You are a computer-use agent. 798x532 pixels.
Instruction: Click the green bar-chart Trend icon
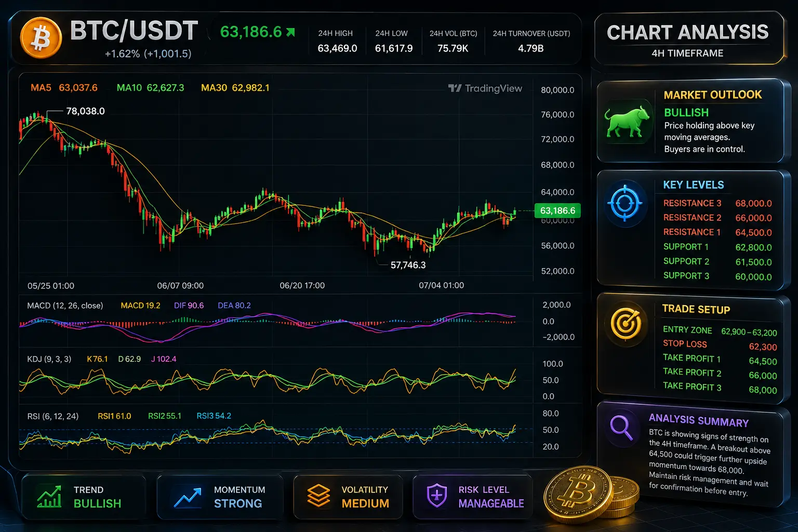(49, 497)
